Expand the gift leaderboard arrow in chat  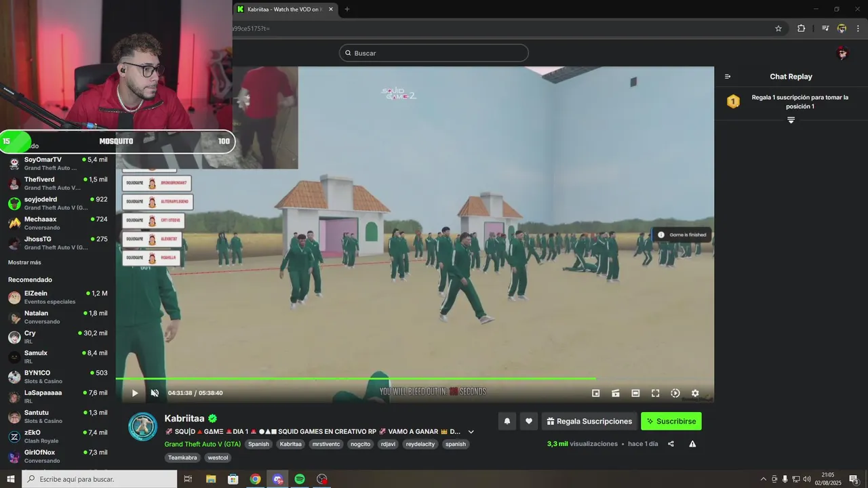pos(791,120)
